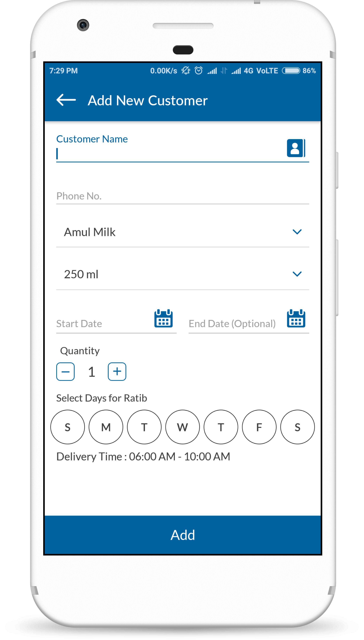The image size is (364, 640).
Task: Toggle Saturday delivery day selector
Action: pos(296,427)
